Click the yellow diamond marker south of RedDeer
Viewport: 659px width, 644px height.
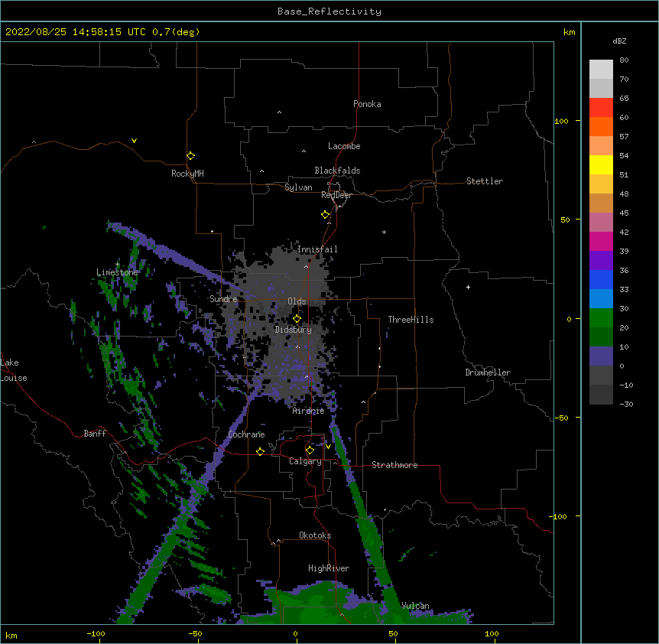(x=326, y=215)
